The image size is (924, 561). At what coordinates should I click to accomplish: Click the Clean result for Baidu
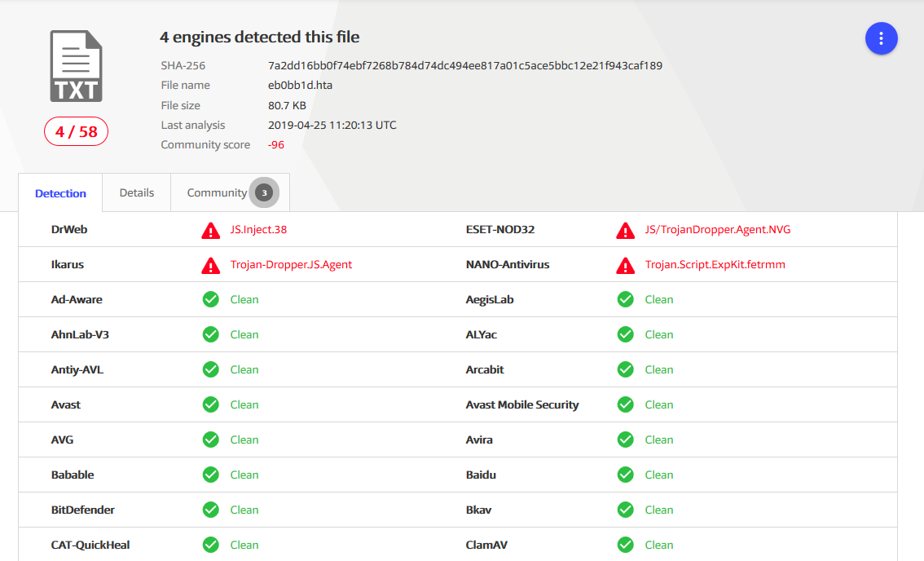click(x=659, y=475)
